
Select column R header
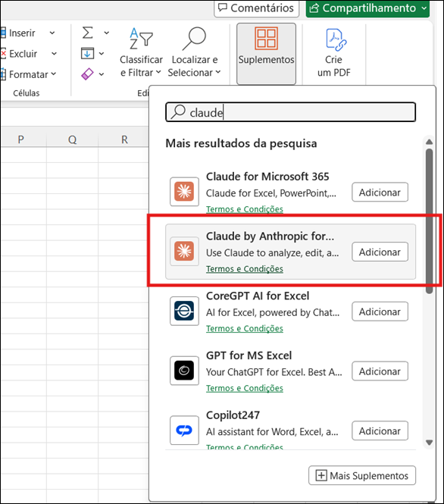pos(124,139)
